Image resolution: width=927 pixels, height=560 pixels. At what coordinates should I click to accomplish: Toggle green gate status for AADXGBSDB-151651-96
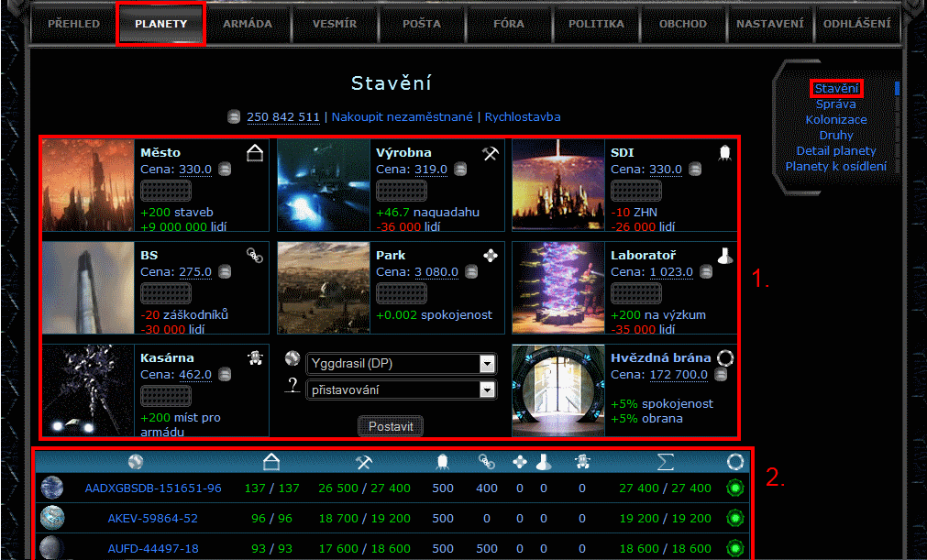click(x=734, y=489)
